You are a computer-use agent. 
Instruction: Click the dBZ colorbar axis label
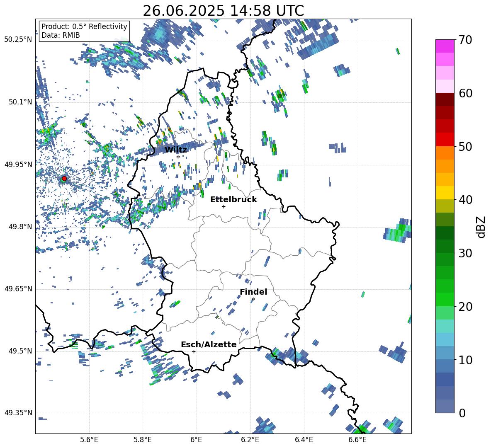pyautogui.click(x=481, y=227)
